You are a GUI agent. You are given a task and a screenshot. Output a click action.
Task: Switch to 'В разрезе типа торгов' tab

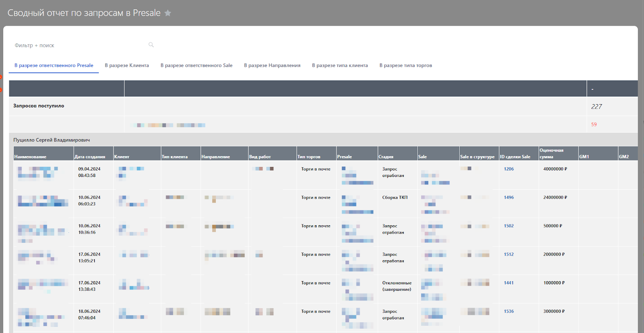(406, 66)
